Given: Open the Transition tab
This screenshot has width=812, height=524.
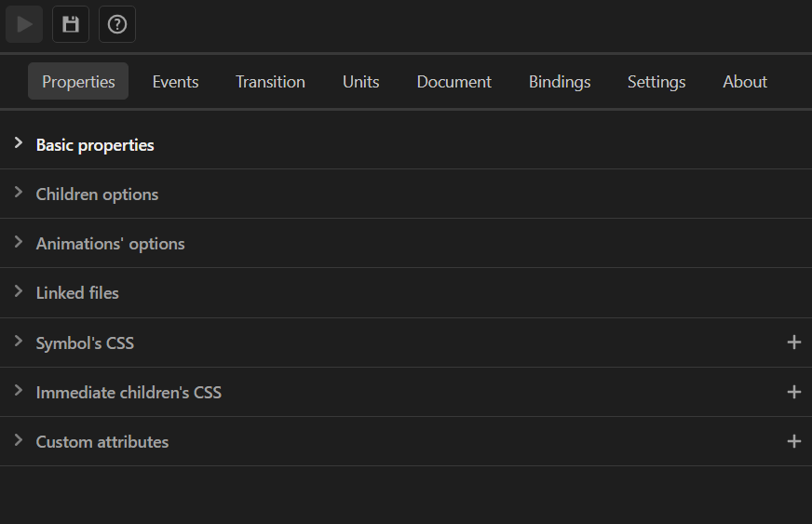Looking at the screenshot, I should click(x=270, y=81).
